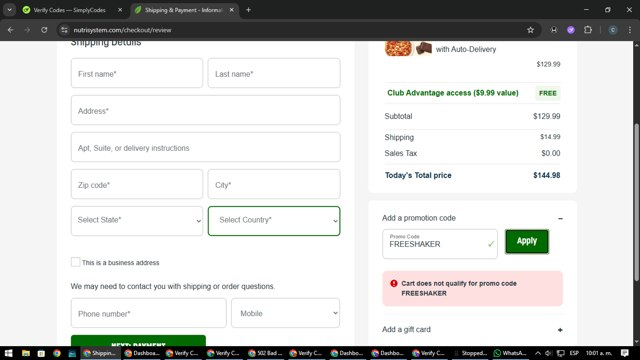This screenshot has height=360, width=640.
Task: Switch to the Shippin... taskbar window
Action: pos(100,353)
